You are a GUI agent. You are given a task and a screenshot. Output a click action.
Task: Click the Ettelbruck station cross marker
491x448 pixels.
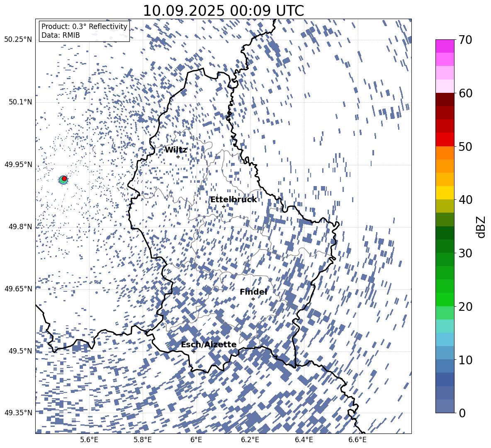pyautogui.click(x=224, y=206)
